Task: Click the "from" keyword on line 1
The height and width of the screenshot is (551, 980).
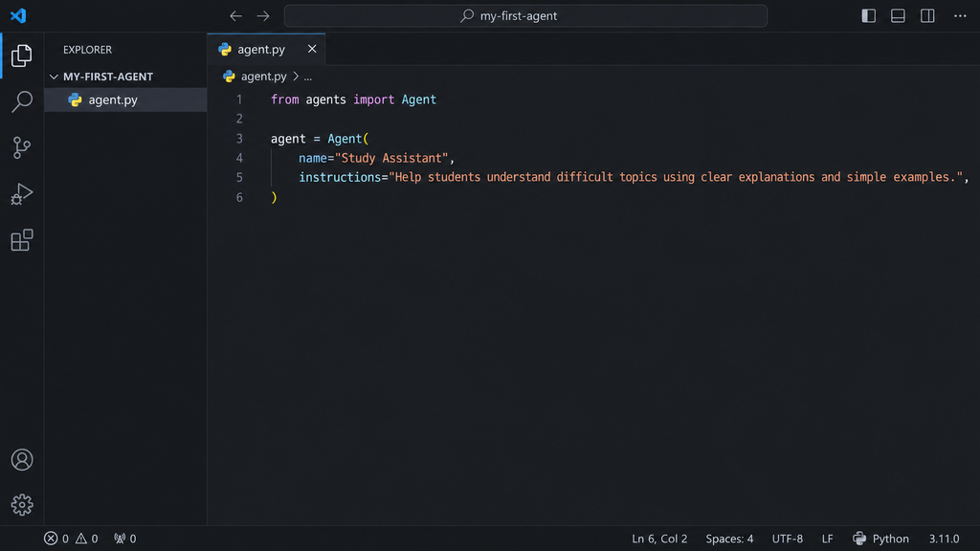Action: click(x=285, y=99)
